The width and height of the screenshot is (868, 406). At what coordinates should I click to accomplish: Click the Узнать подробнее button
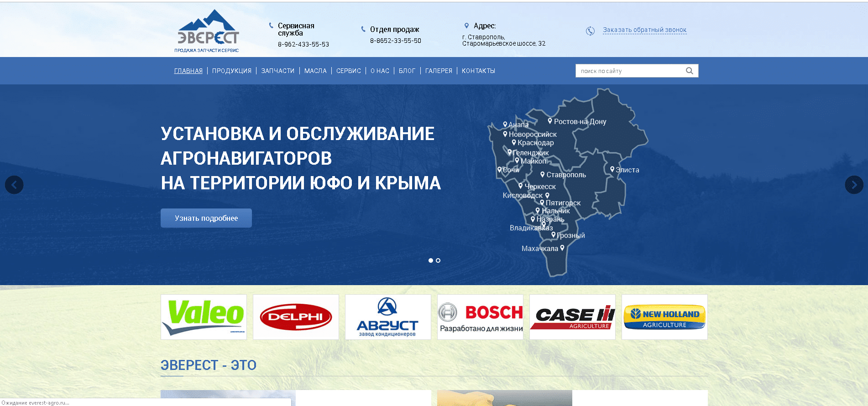pos(206,218)
